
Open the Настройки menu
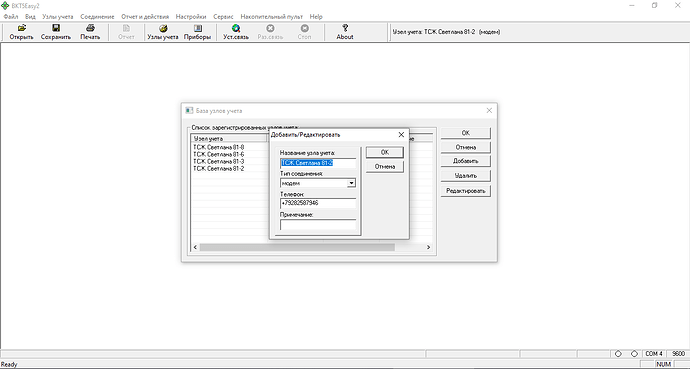tap(191, 17)
